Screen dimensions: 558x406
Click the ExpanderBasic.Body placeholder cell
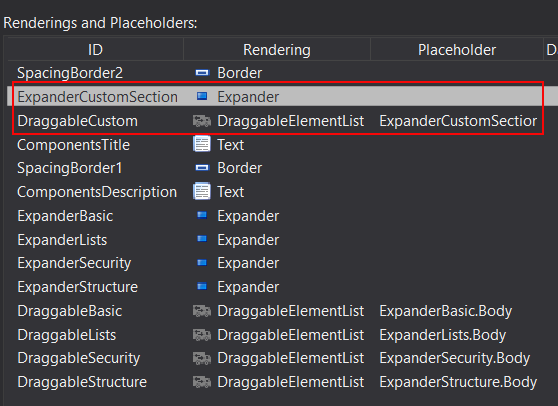click(446, 311)
